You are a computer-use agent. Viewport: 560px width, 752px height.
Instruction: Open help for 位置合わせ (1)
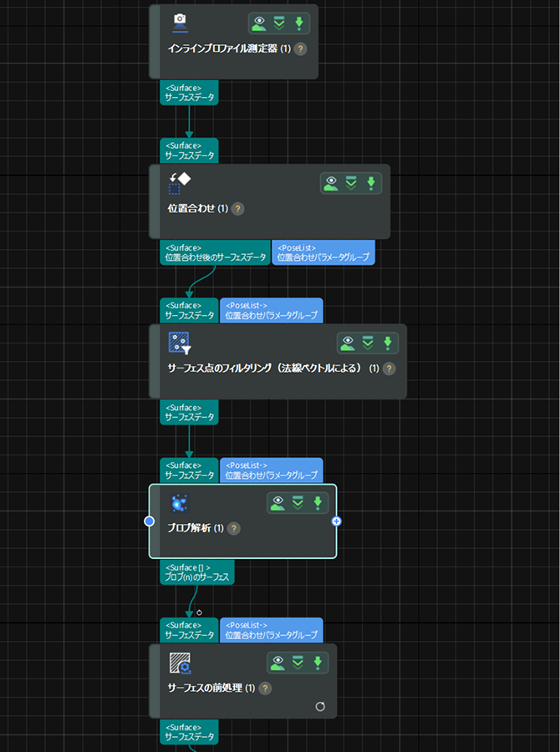click(237, 209)
